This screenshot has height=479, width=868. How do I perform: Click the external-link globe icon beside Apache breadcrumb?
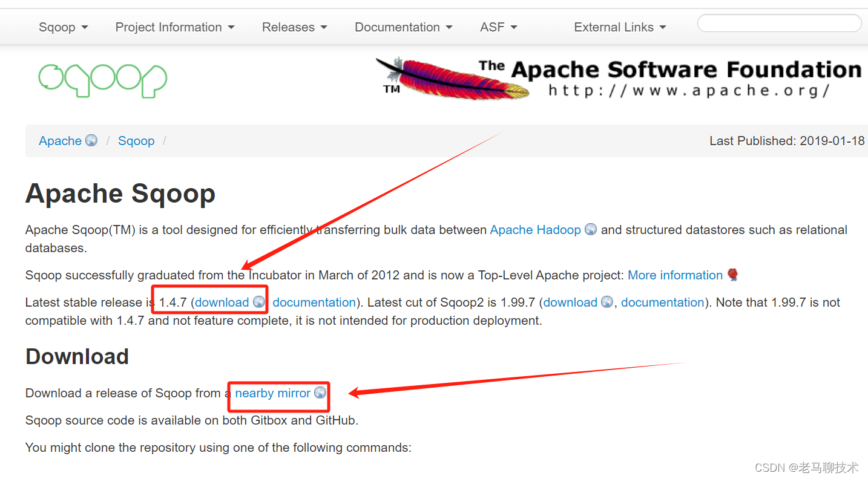click(x=91, y=140)
